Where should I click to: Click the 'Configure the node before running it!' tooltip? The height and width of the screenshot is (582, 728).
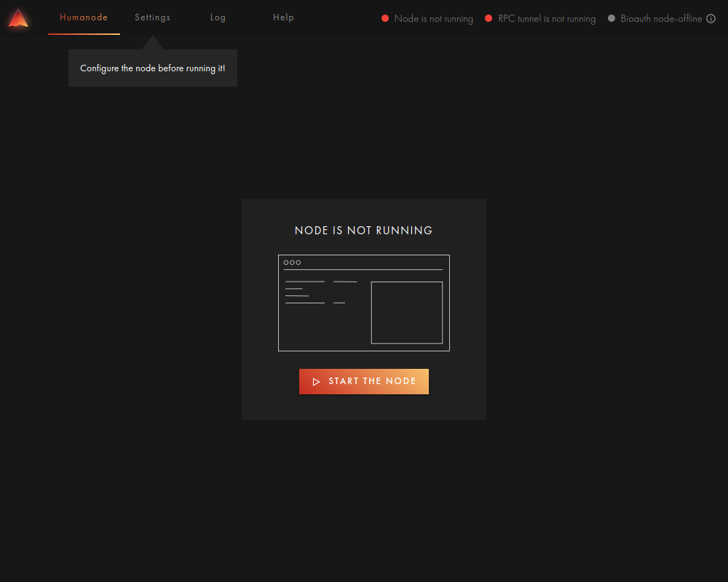tap(153, 68)
